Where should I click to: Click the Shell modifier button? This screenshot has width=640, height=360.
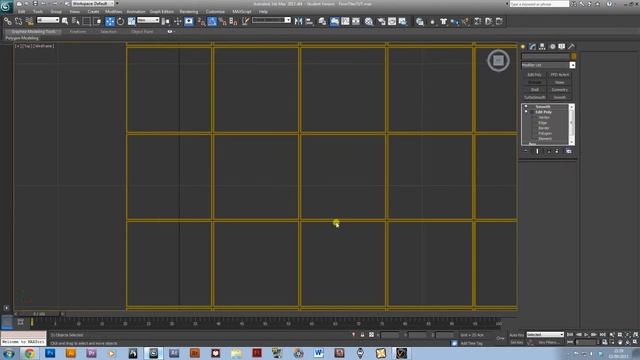534,90
